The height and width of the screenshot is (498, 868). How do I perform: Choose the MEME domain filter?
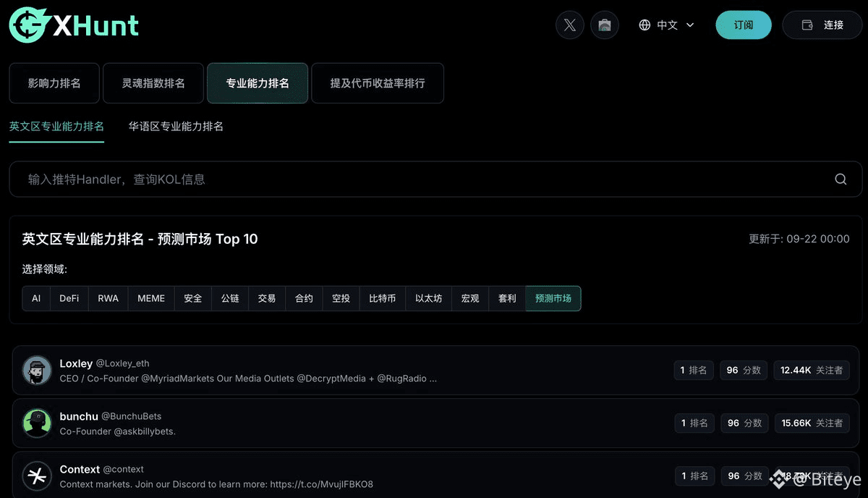(x=151, y=298)
